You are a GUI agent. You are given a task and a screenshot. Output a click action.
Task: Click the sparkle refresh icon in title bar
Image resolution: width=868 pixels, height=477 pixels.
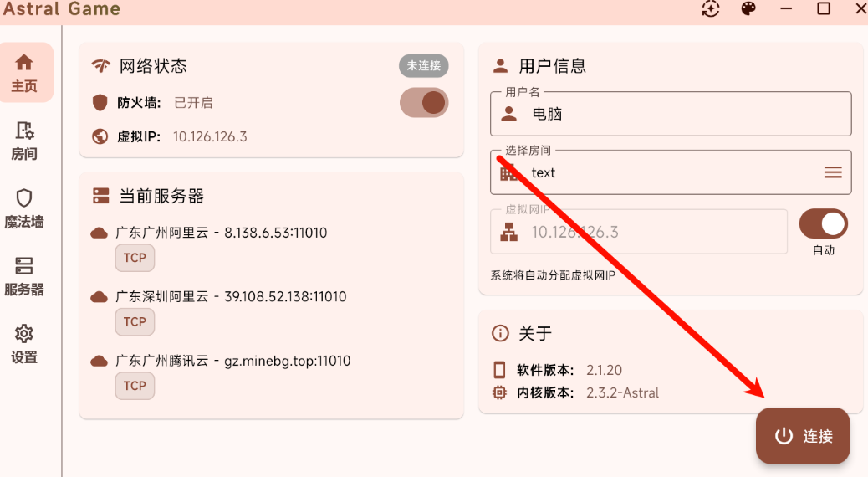[x=711, y=9]
